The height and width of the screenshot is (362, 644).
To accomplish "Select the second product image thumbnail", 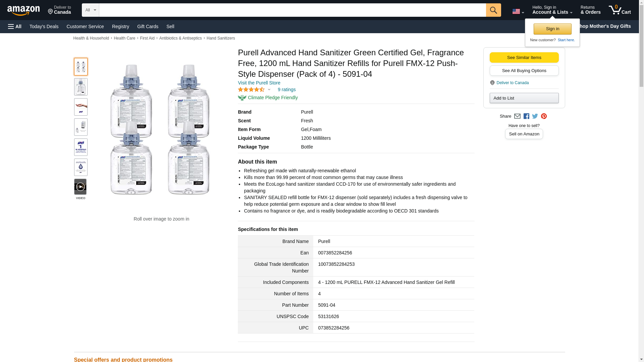I will 80,87.
